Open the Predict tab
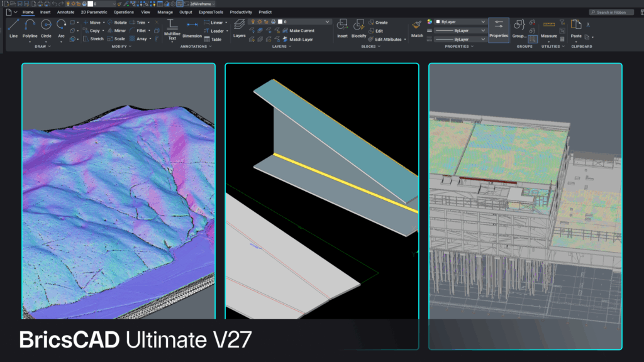This screenshot has height=362, width=644. click(265, 13)
